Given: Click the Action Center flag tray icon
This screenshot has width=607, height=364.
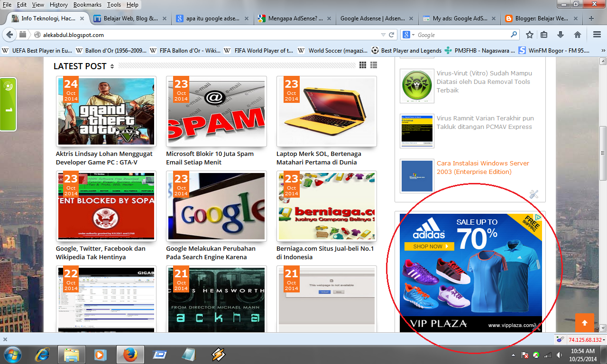Looking at the screenshot, I should [525, 355].
